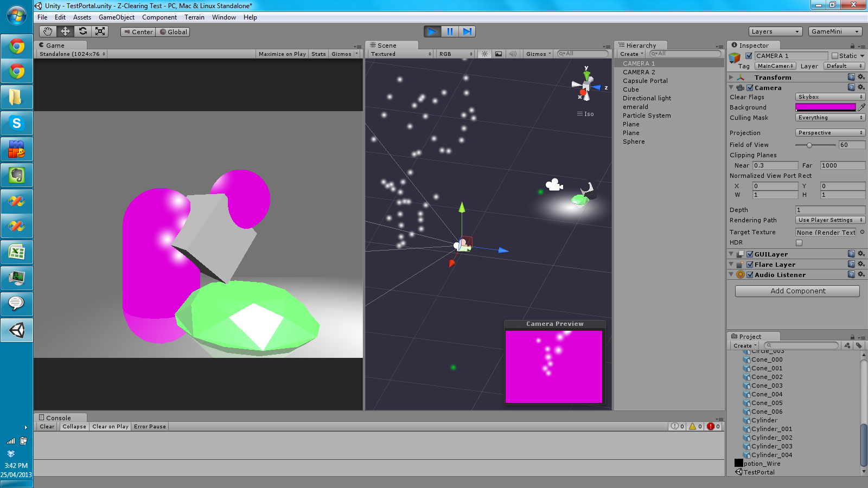Toggle Camera component enabled checkbox

tap(750, 87)
